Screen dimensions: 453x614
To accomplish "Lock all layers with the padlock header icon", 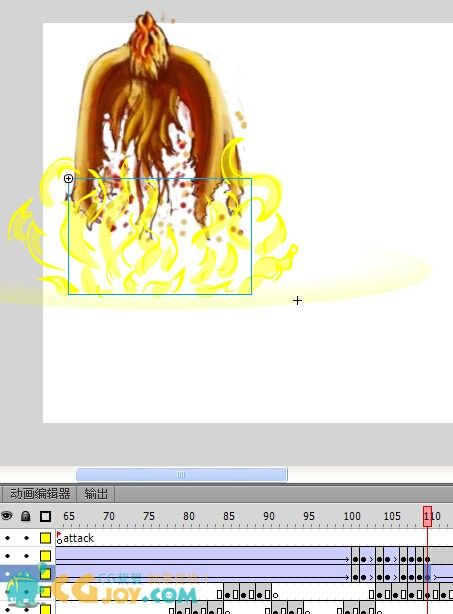I will point(26,516).
